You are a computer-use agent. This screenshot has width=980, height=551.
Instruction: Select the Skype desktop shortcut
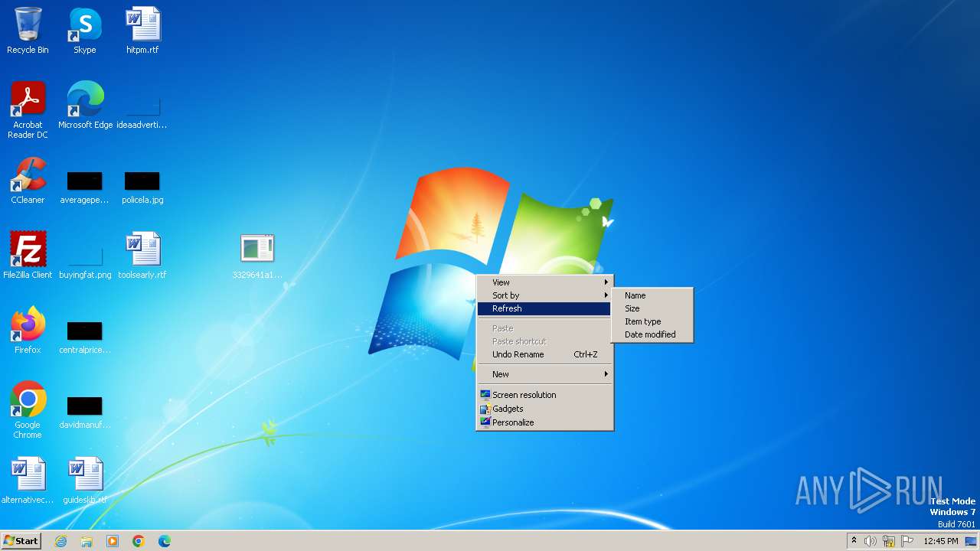[84, 31]
